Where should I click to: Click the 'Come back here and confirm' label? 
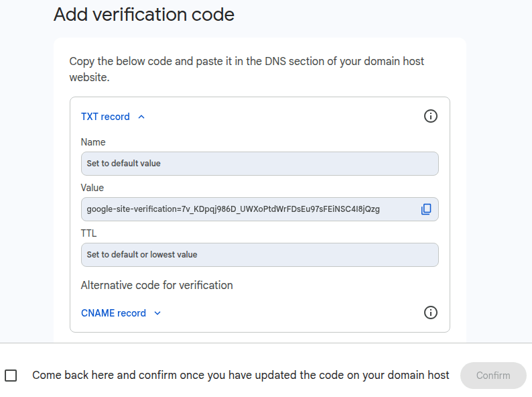pos(241,375)
